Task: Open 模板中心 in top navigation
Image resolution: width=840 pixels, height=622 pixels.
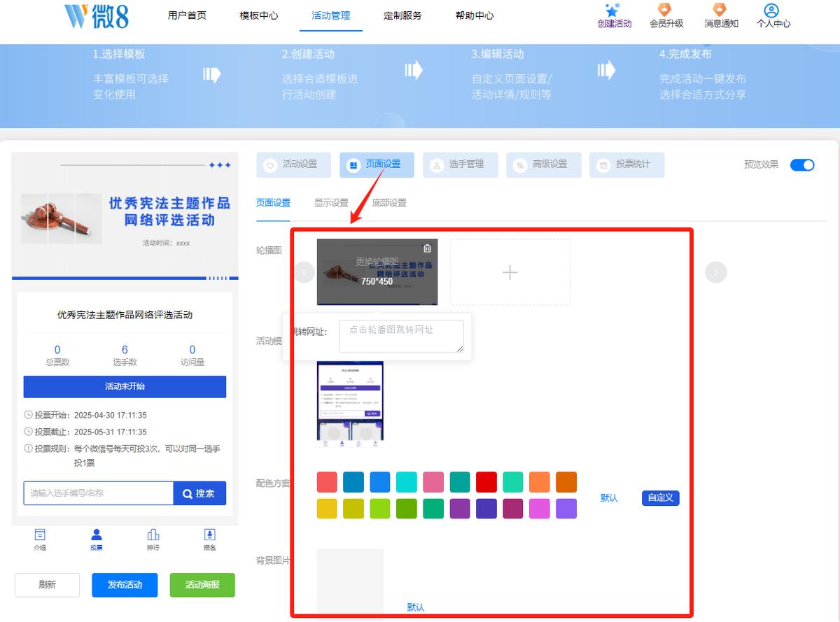Action: coord(259,15)
